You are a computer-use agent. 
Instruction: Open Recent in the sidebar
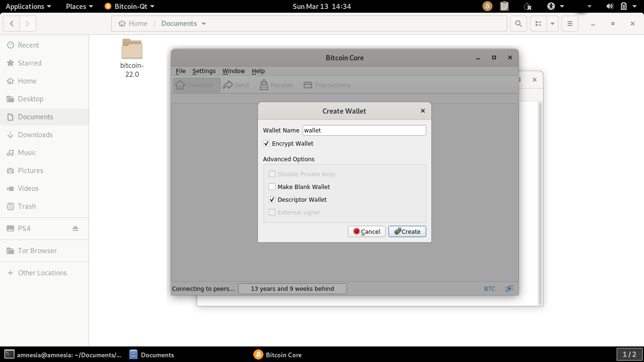pyautogui.click(x=44, y=45)
